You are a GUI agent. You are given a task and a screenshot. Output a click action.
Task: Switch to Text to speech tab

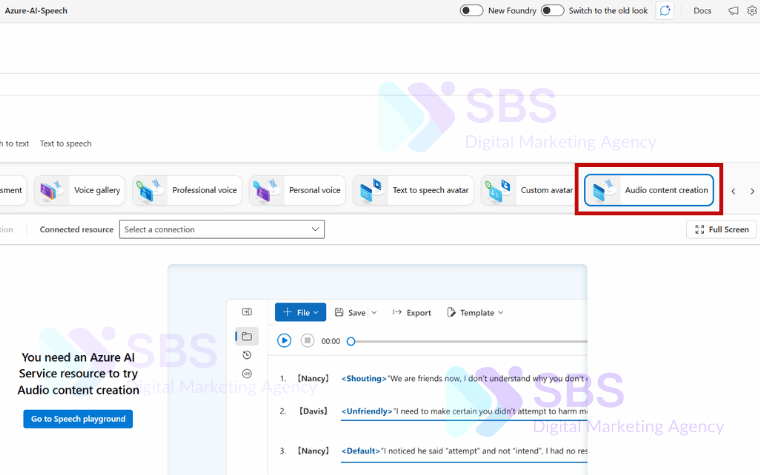[x=65, y=143]
